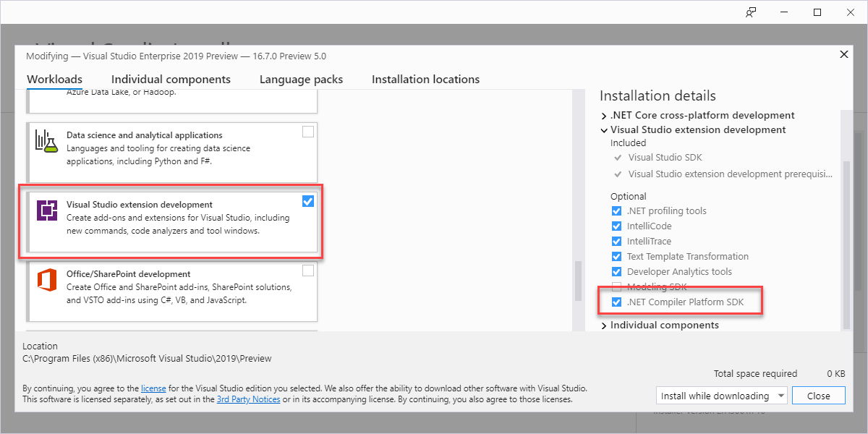Check the Modeling SDK option
Image resolution: width=868 pixels, height=434 pixels.
(616, 287)
